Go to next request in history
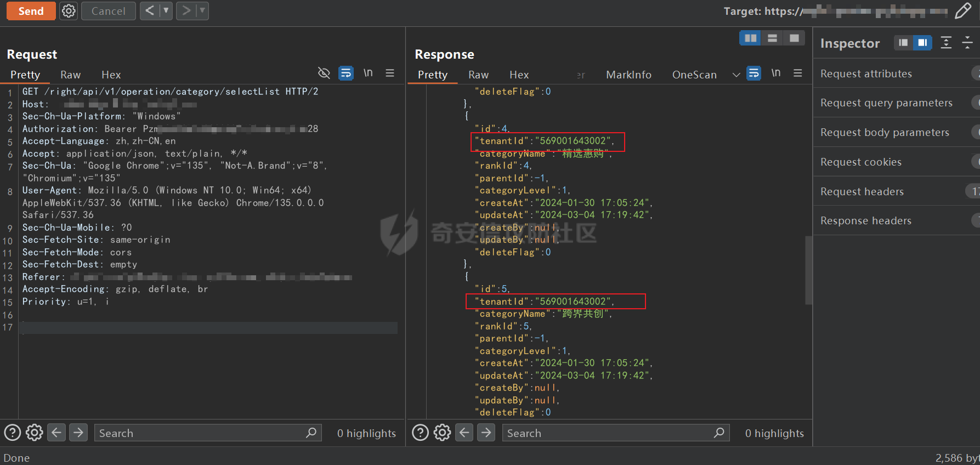Viewport: 980px width, 465px height. (186, 10)
